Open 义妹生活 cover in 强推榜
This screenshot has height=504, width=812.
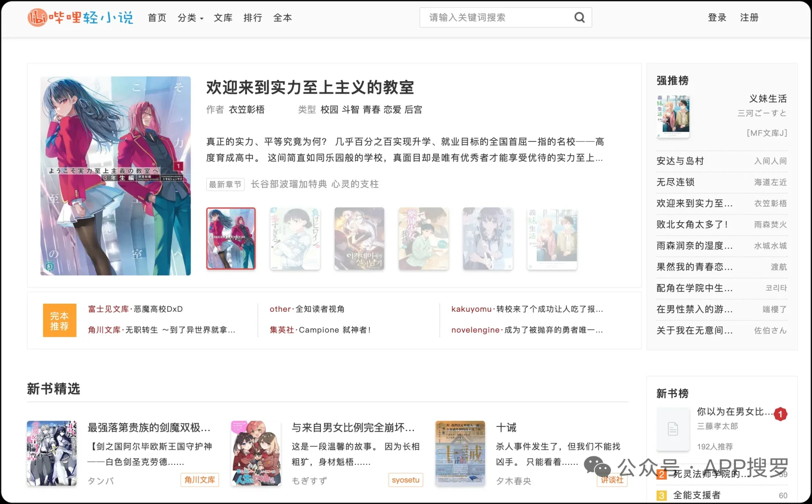673,116
